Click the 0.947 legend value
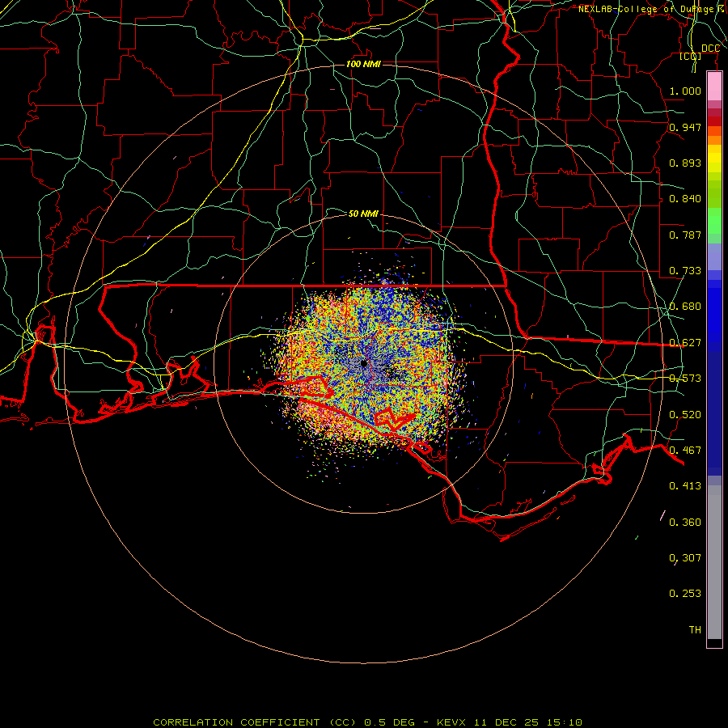Image resolution: width=728 pixels, height=728 pixels. [685, 127]
